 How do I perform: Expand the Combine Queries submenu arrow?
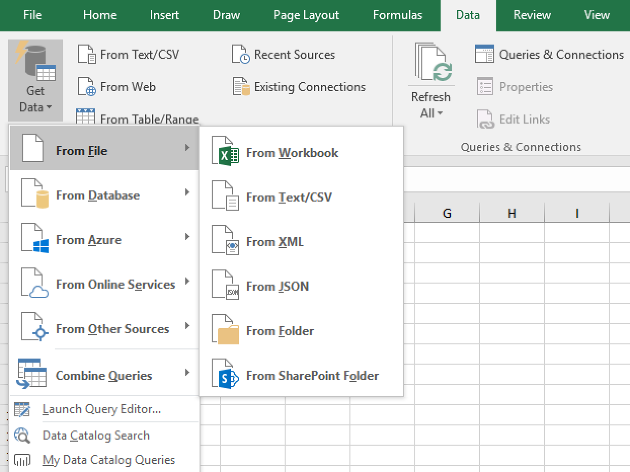[187, 373]
